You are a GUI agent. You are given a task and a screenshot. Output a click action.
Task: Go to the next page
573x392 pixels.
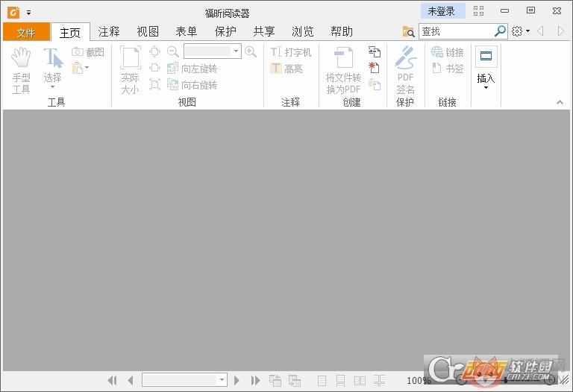[237, 381]
